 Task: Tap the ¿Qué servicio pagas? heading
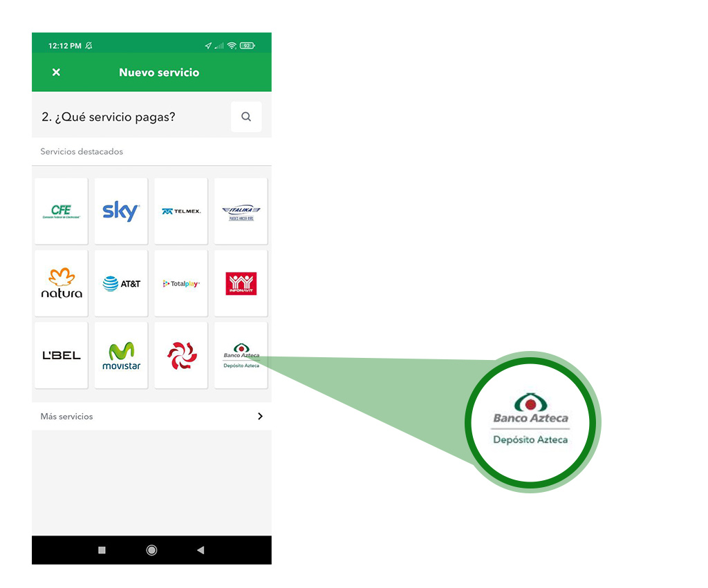(x=109, y=117)
